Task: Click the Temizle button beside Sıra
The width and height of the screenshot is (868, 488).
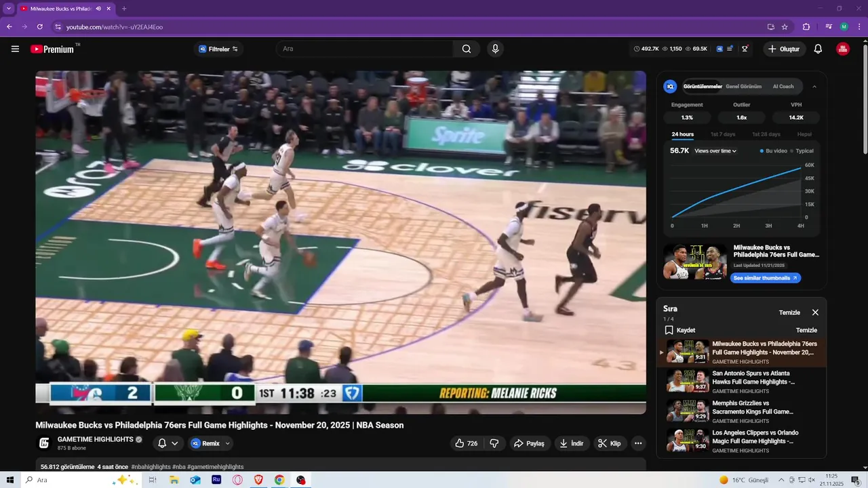Action: (x=789, y=312)
